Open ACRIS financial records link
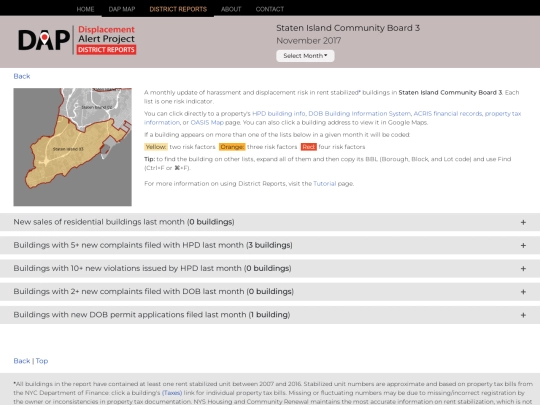 [448, 114]
